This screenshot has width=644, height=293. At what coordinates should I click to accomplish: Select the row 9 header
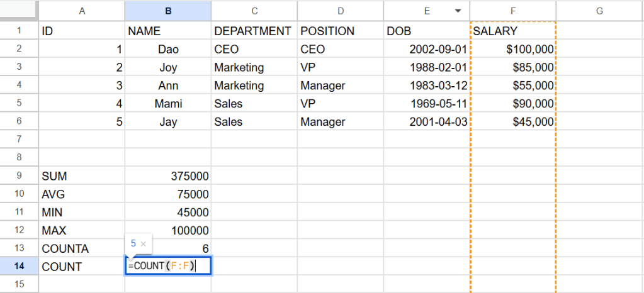19,177
